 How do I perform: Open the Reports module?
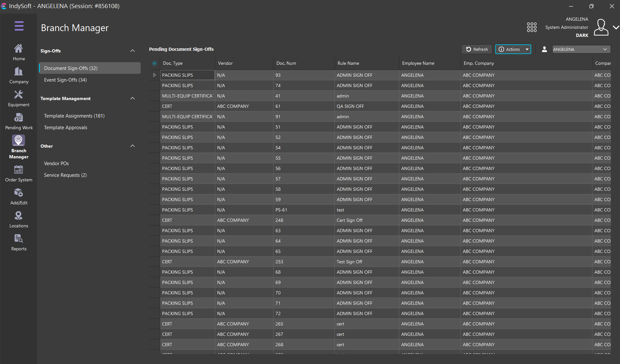(19, 243)
